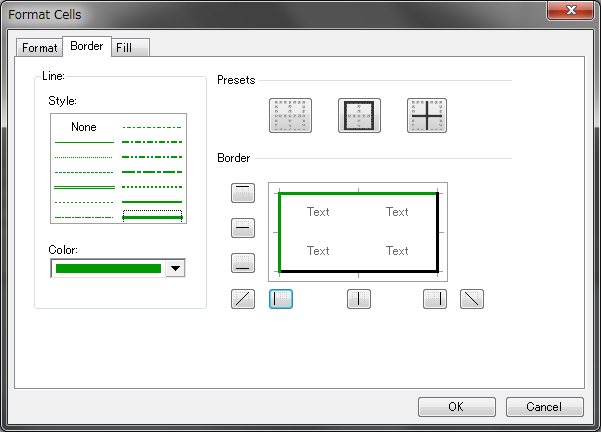The width and height of the screenshot is (601, 432).
Task: Select the medium dash-dot line style, second in right column
Action: (152, 142)
